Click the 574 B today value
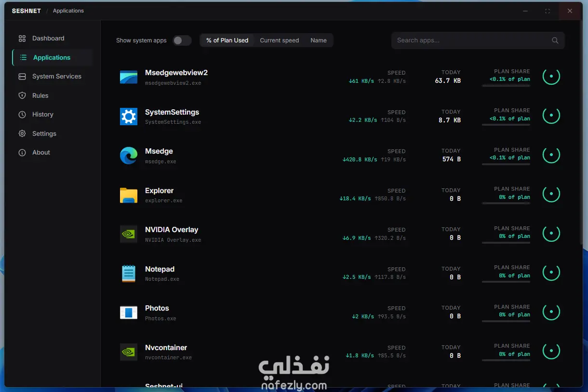The height and width of the screenshot is (392, 588). 452,159
